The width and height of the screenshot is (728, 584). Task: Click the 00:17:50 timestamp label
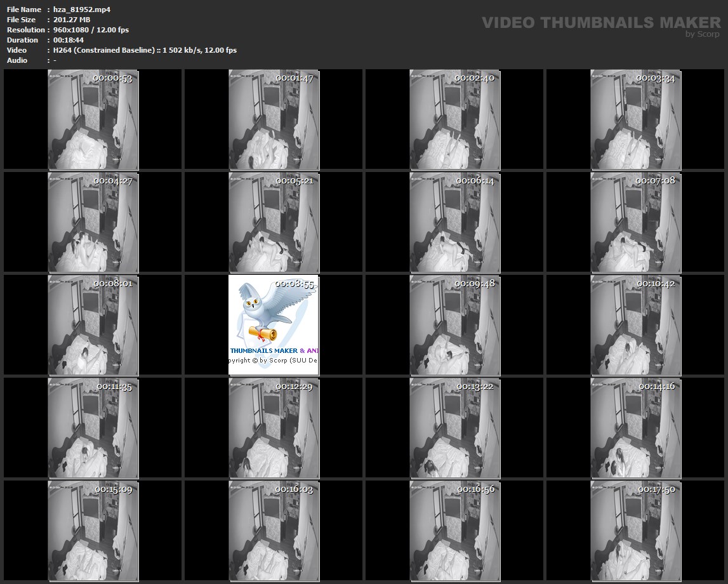tap(656, 490)
